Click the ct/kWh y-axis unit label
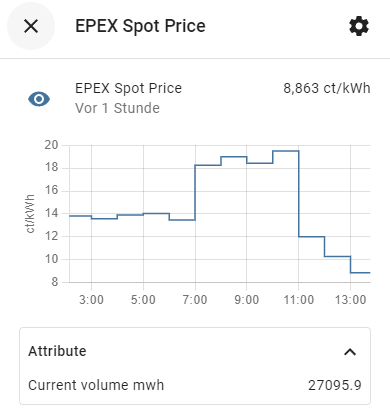 (30, 214)
